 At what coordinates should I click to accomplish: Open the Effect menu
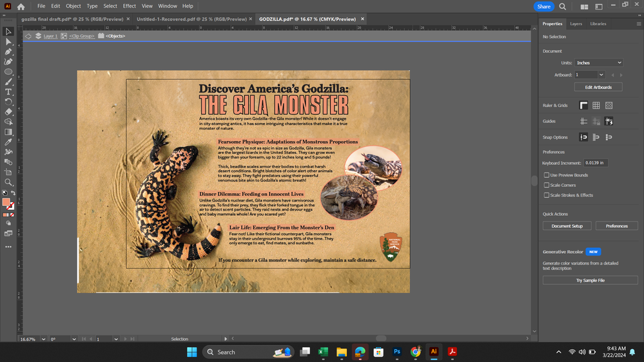point(130,6)
